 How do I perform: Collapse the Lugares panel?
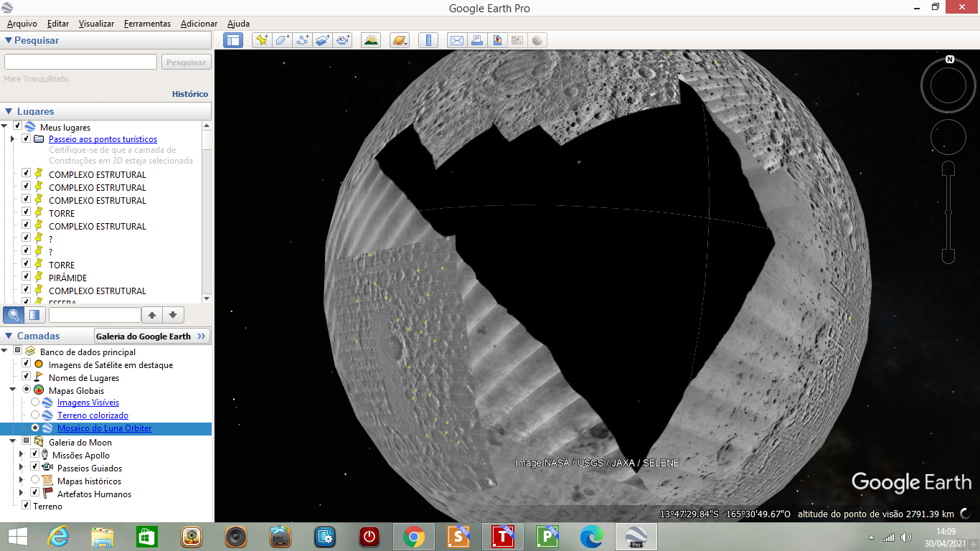pyautogui.click(x=9, y=111)
